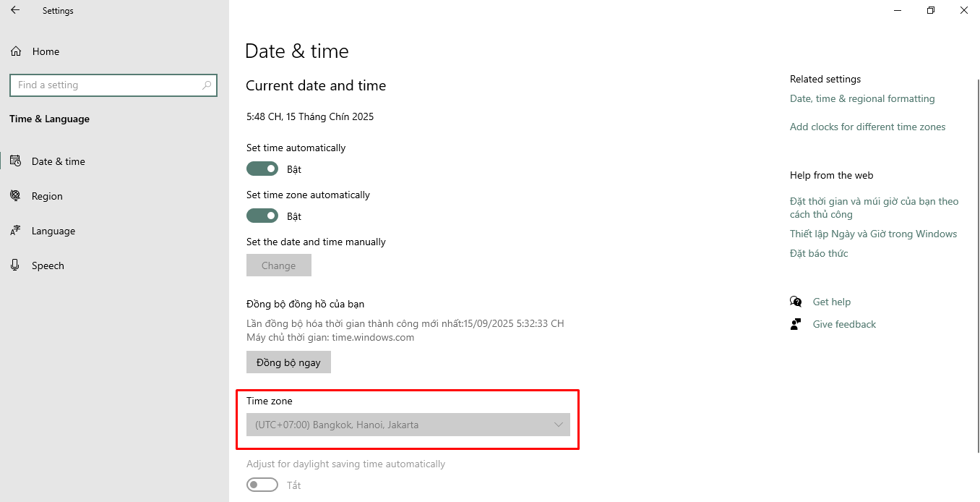The width and height of the screenshot is (980, 502).
Task: Click the Change button
Action: tap(279, 265)
